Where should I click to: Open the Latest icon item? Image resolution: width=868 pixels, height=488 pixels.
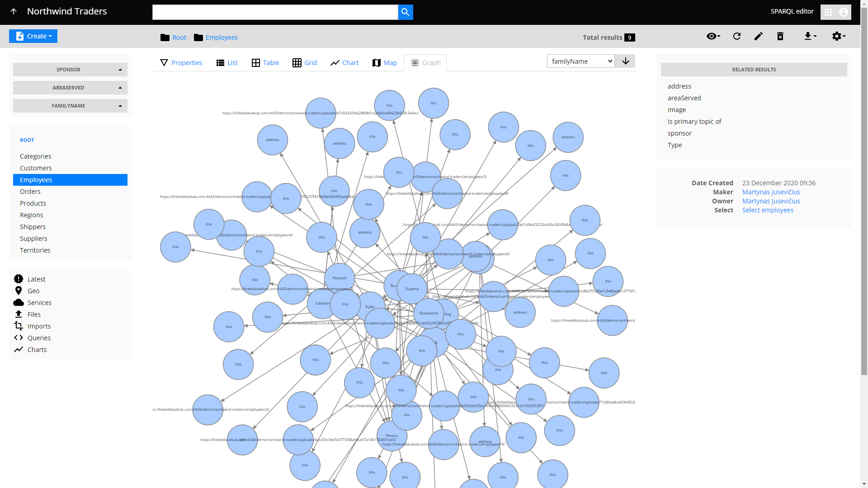tap(19, 279)
